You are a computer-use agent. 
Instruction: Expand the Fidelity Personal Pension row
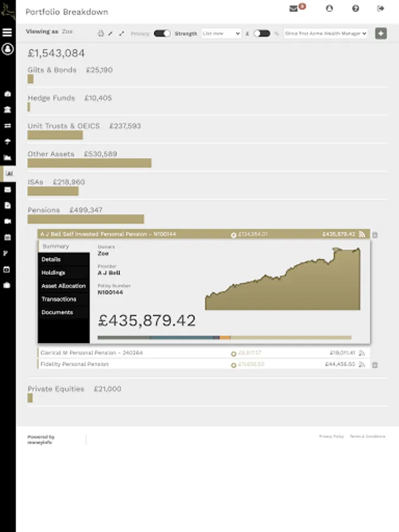[203, 364]
